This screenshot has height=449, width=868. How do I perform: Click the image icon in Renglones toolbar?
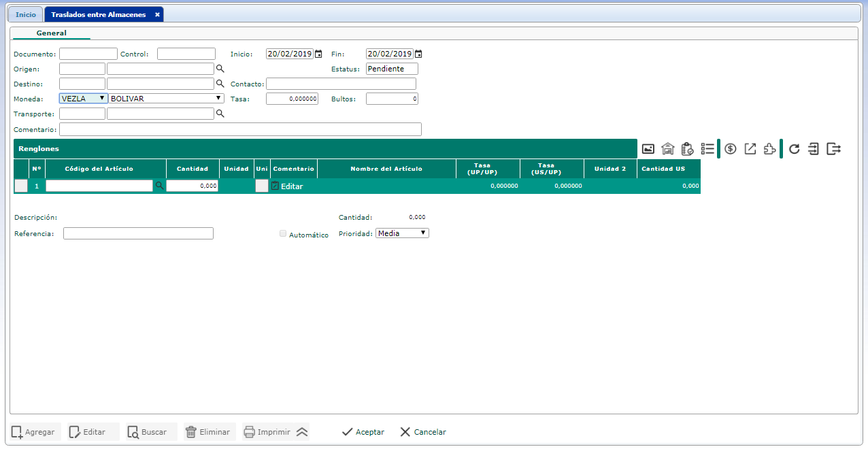point(648,149)
